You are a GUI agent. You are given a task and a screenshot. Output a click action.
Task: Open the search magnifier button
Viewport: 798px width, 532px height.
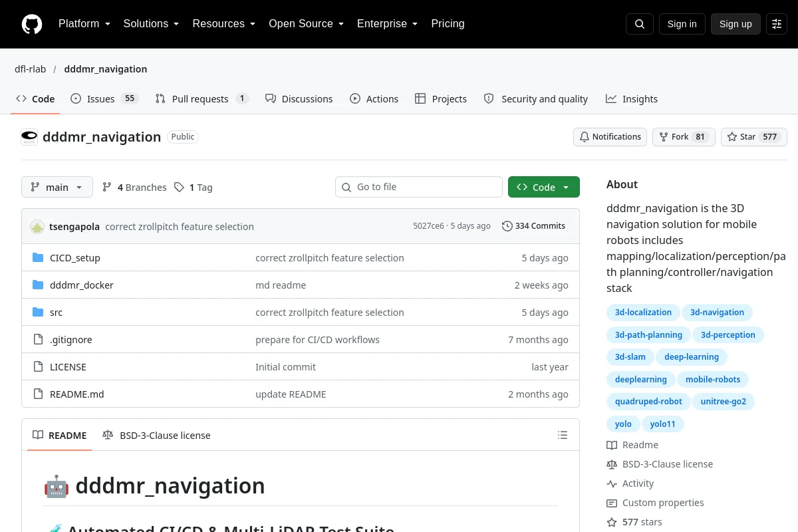pyautogui.click(x=640, y=24)
